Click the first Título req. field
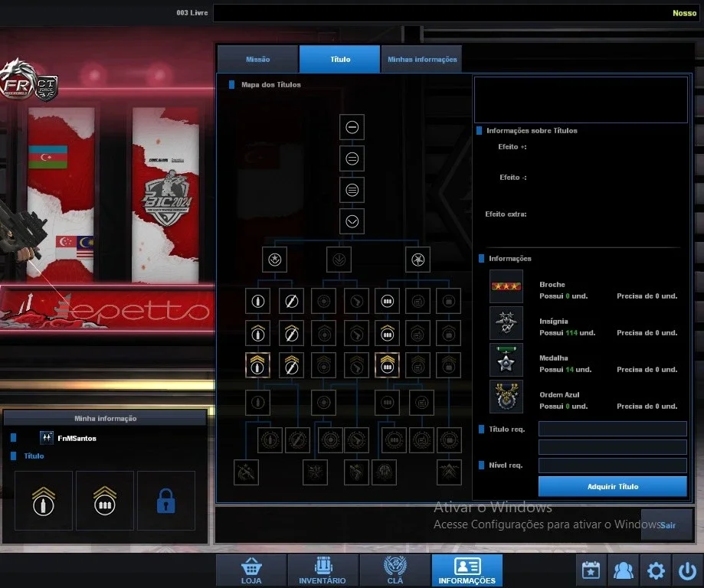 point(612,429)
